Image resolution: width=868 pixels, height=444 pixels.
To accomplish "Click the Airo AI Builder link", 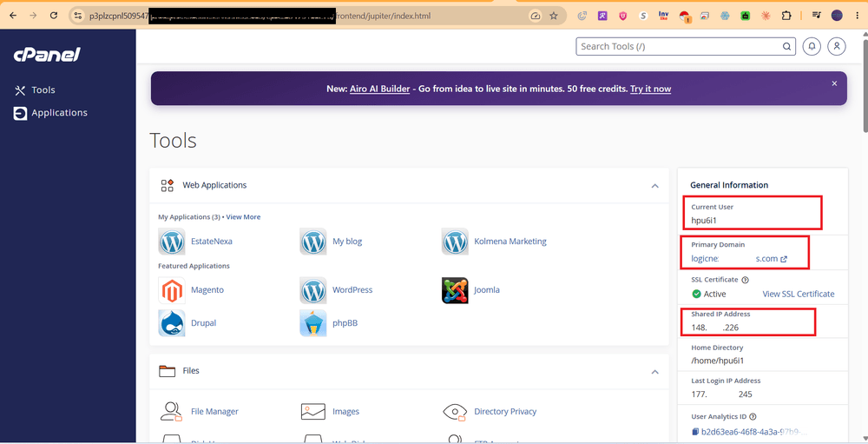I will pos(380,89).
